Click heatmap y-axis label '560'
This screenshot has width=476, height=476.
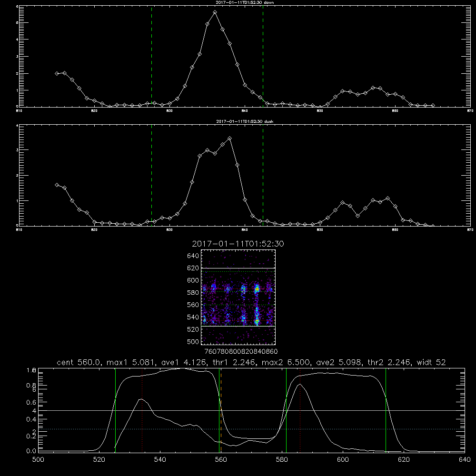point(193,305)
